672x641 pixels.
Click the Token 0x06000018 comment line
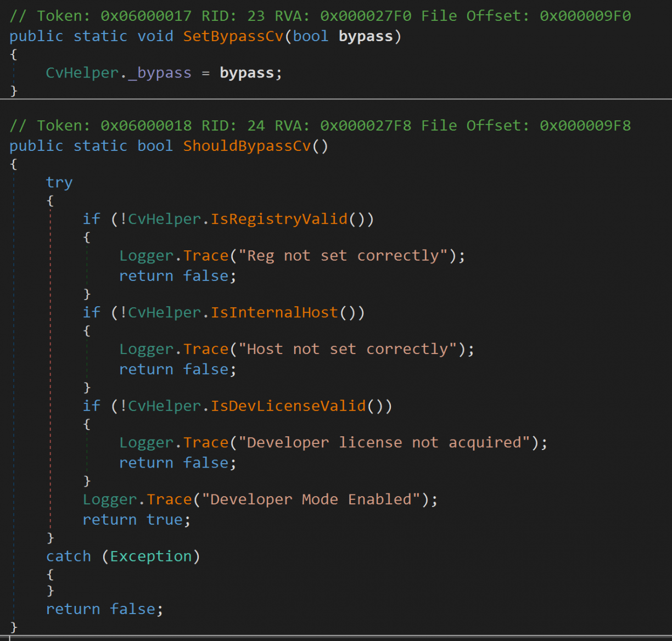320,126
